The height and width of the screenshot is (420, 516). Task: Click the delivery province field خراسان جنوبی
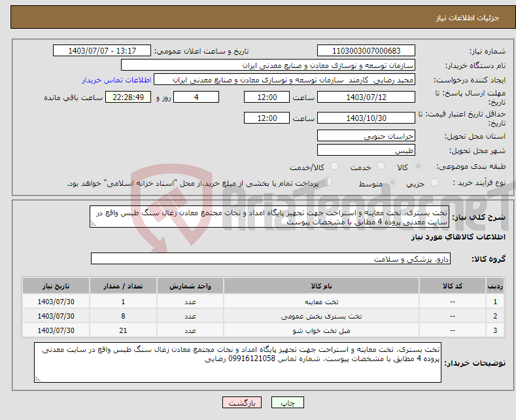point(366,135)
